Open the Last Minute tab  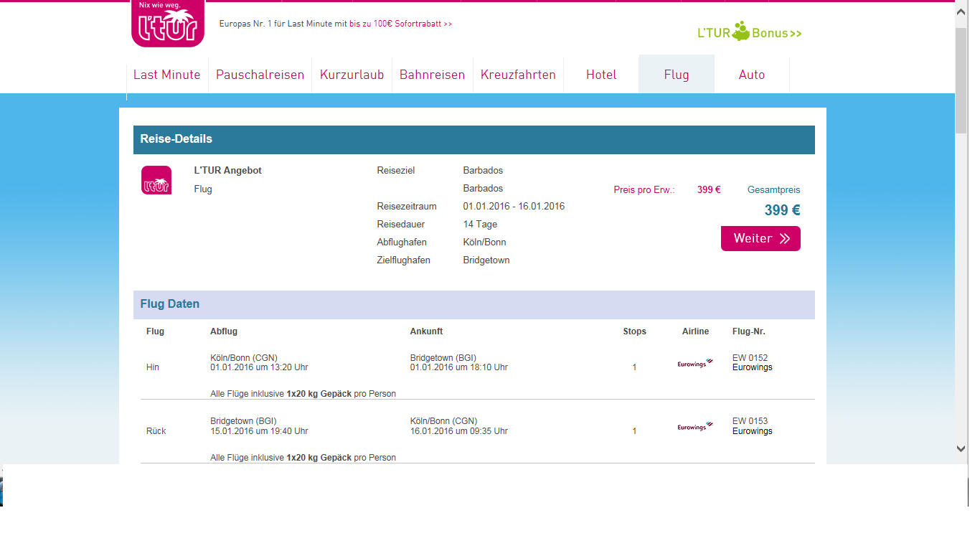tap(167, 75)
